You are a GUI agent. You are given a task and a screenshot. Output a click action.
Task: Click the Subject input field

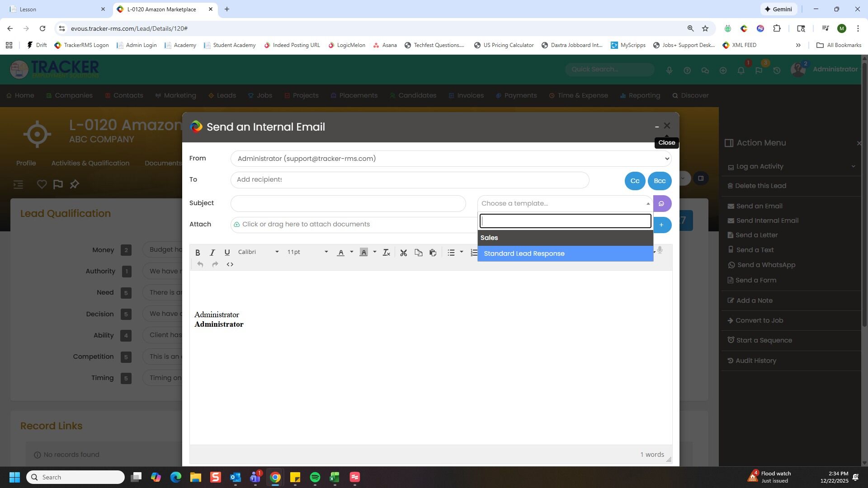coord(348,204)
